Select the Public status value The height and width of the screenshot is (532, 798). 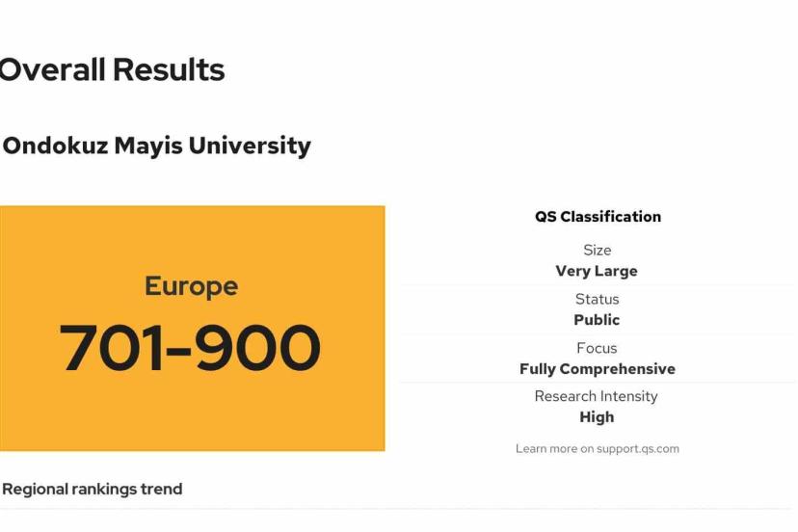point(597,320)
